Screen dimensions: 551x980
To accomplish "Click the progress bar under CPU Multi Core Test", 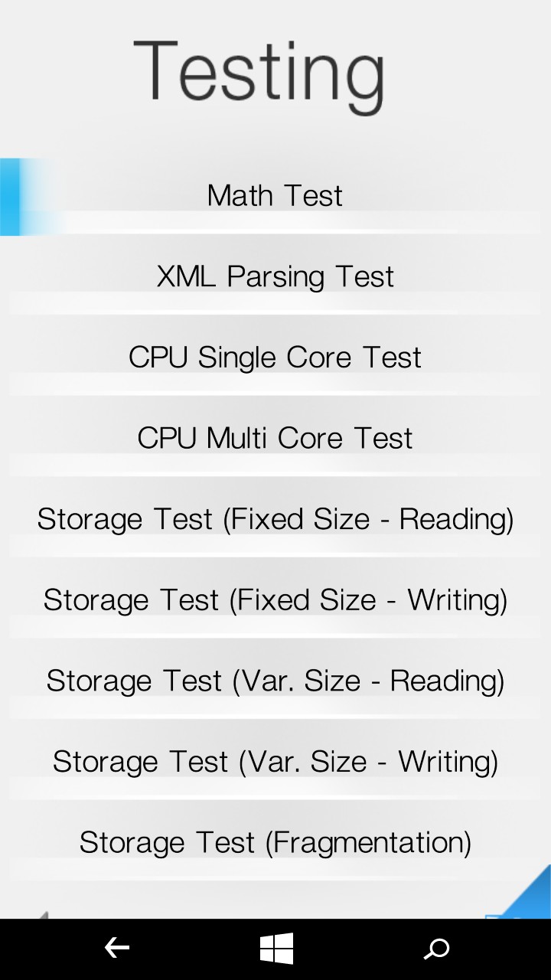I will pos(275,465).
